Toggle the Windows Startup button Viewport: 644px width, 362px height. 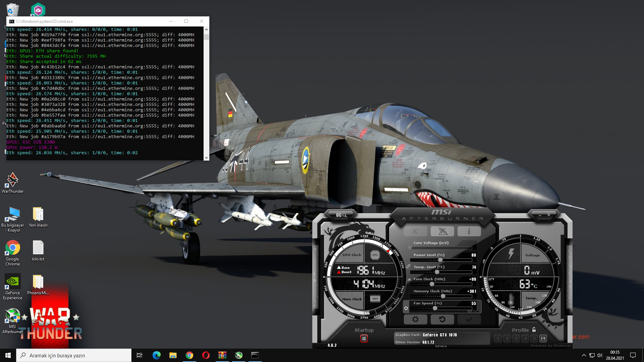click(x=364, y=339)
